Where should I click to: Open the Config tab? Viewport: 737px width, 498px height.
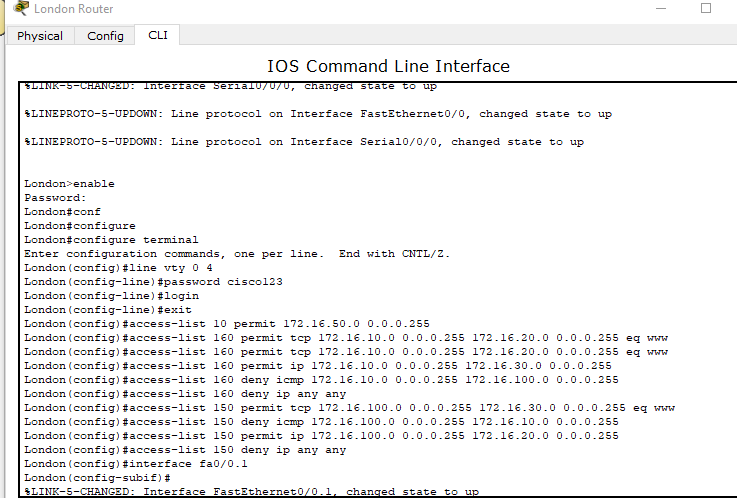coord(105,36)
